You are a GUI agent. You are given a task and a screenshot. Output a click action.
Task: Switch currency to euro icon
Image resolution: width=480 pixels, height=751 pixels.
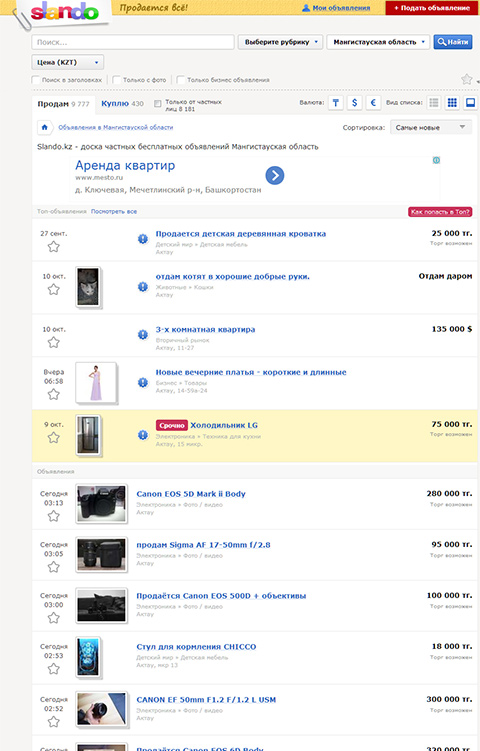coord(373,102)
